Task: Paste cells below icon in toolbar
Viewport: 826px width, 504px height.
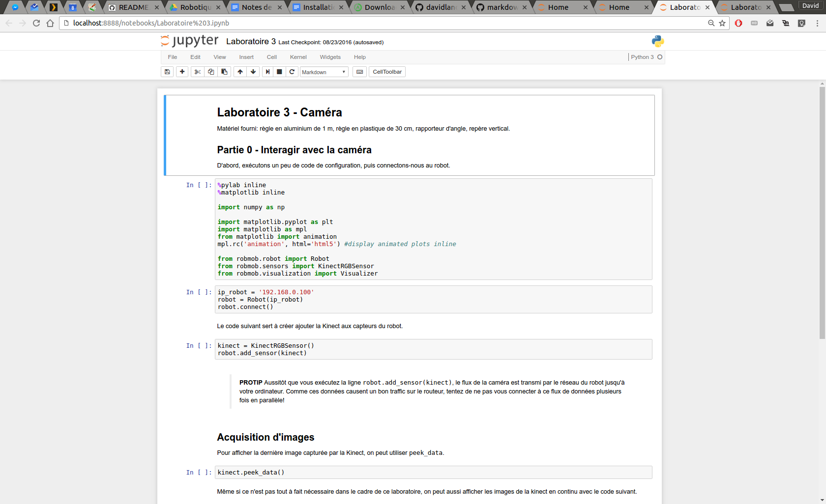Action: click(x=224, y=72)
